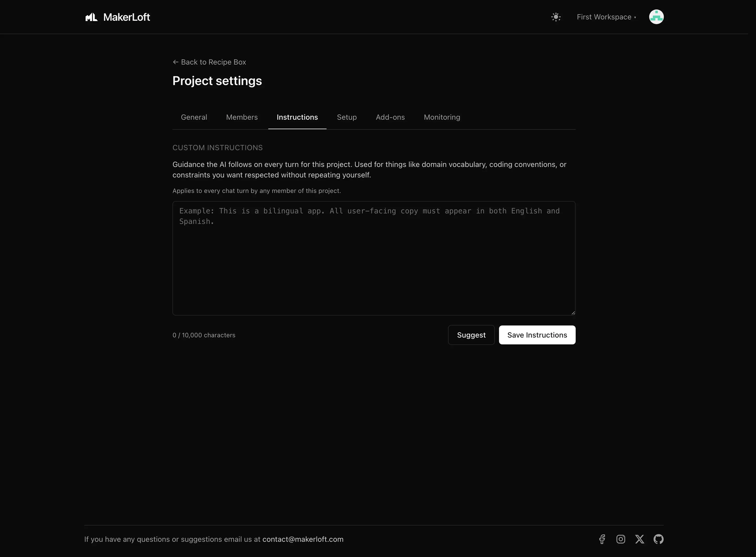Switch to the Members tab
Image resolution: width=756 pixels, height=557 pixels.
[242, 117]
